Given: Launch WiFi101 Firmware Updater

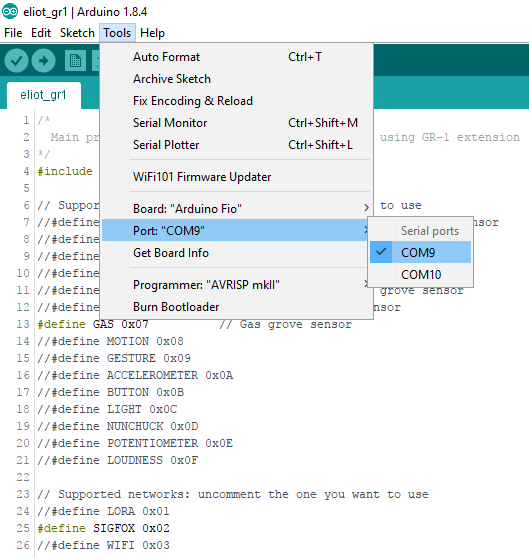Looking at the screenshot, I should pos(237,177).
